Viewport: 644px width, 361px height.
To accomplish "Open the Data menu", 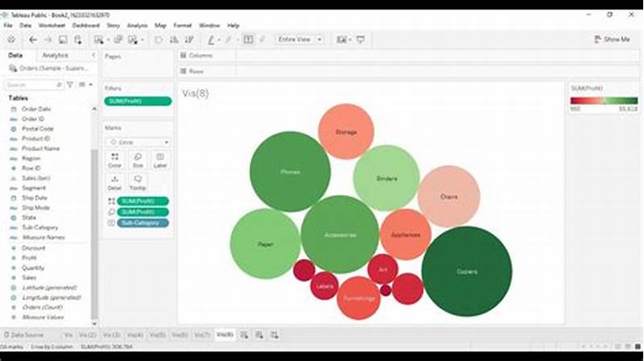I will pos(26,26).
